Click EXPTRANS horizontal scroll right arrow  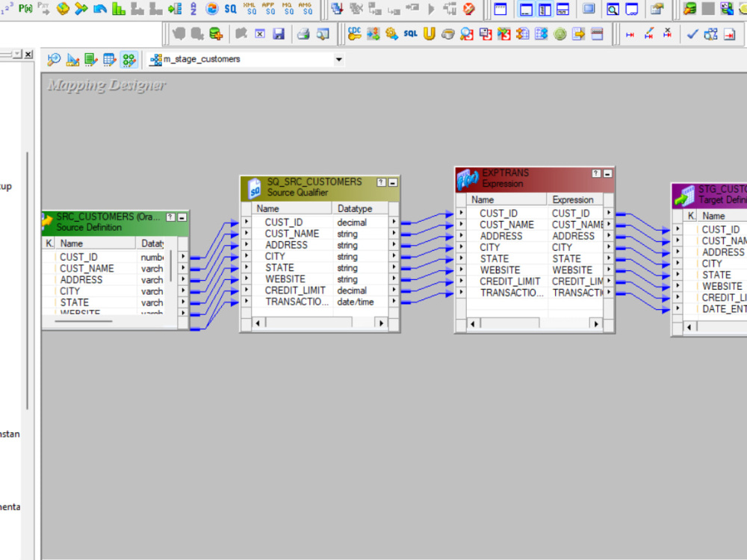click(x=596, y=324)
